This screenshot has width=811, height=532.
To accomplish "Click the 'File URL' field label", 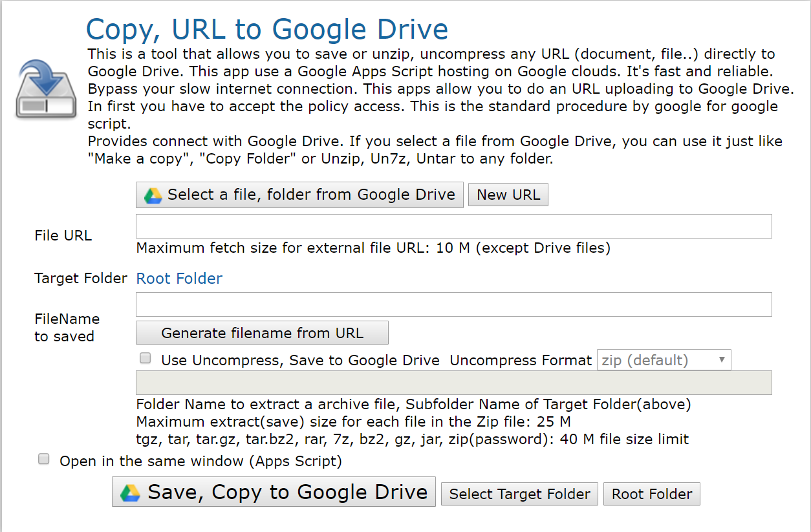I will coord(63,235).
